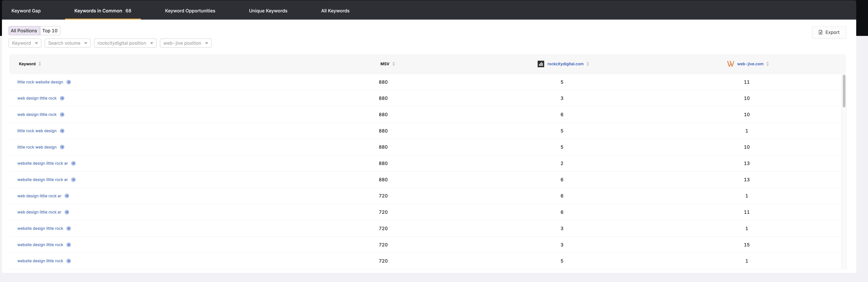This screenshot has width=868, height=282.
Task: Open web-jive.com column header link
Action: [x=750, y=64]
